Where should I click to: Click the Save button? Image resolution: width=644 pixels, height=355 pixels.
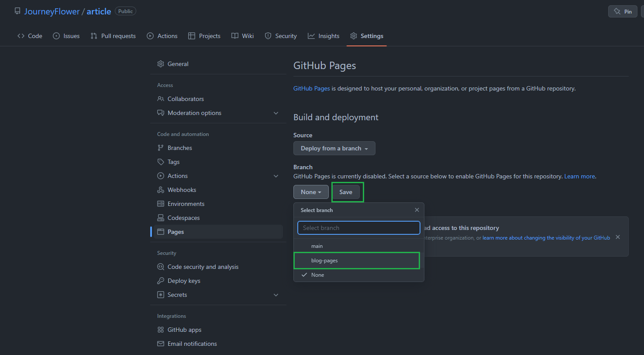tap(346, 192)
